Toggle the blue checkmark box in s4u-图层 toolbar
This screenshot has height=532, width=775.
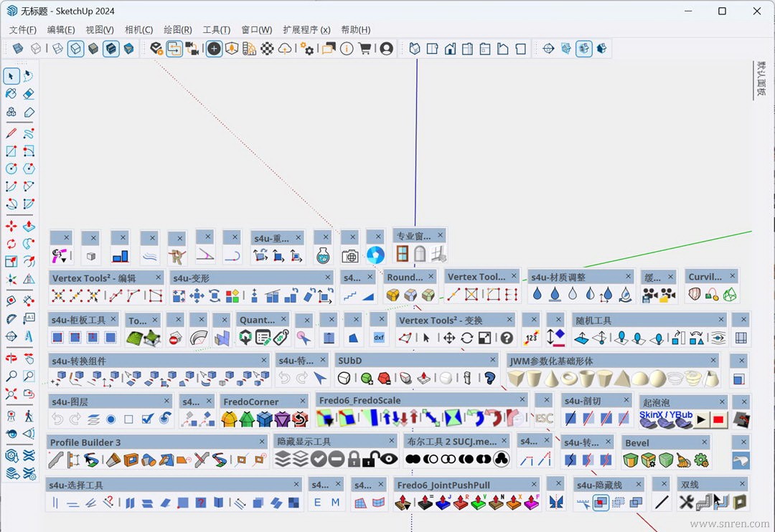point(147,419)
